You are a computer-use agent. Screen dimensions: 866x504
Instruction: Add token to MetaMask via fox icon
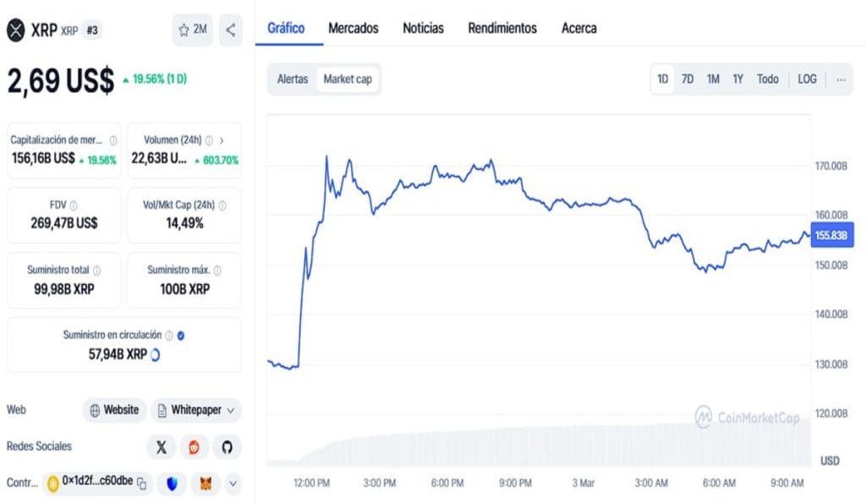[x=206, y=484]
